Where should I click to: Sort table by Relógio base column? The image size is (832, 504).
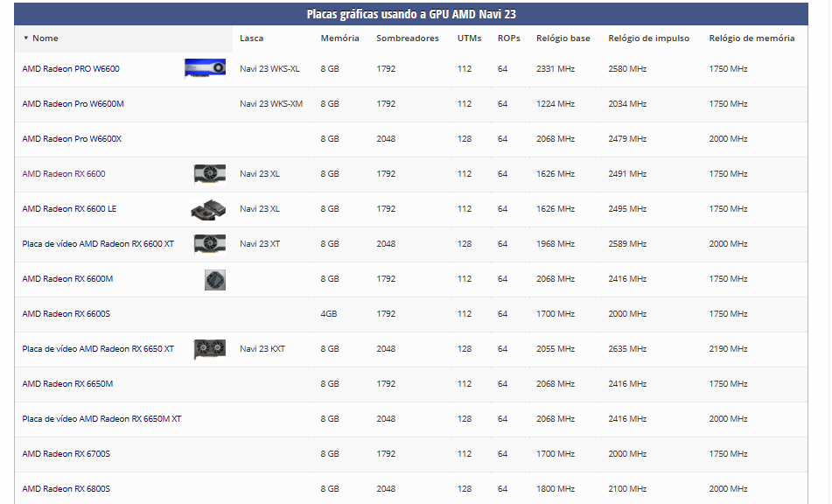(x=563, y=38)
